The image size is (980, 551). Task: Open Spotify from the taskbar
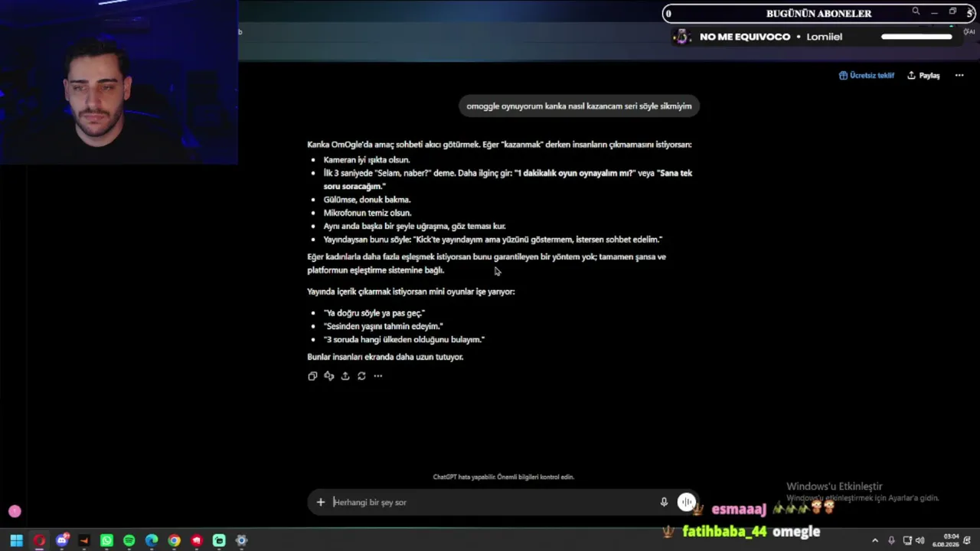129,540
